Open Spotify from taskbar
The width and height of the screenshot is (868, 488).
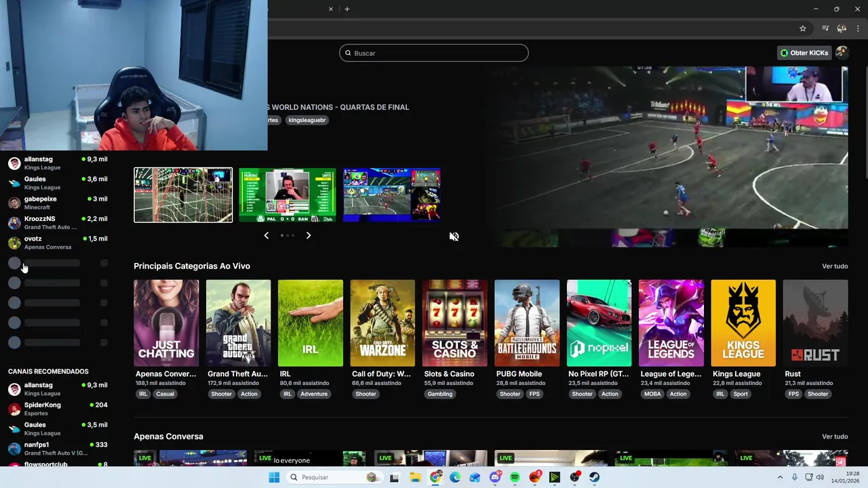(x=515, y=477)
